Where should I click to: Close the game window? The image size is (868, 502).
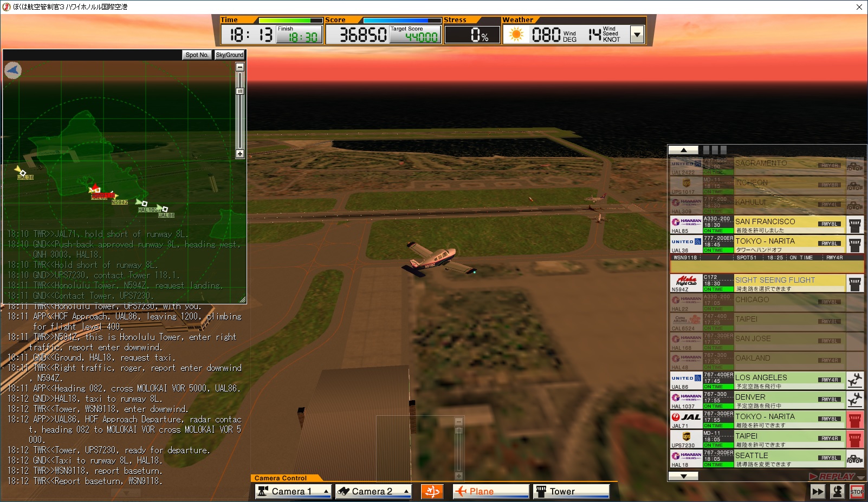tap(859, 7)
